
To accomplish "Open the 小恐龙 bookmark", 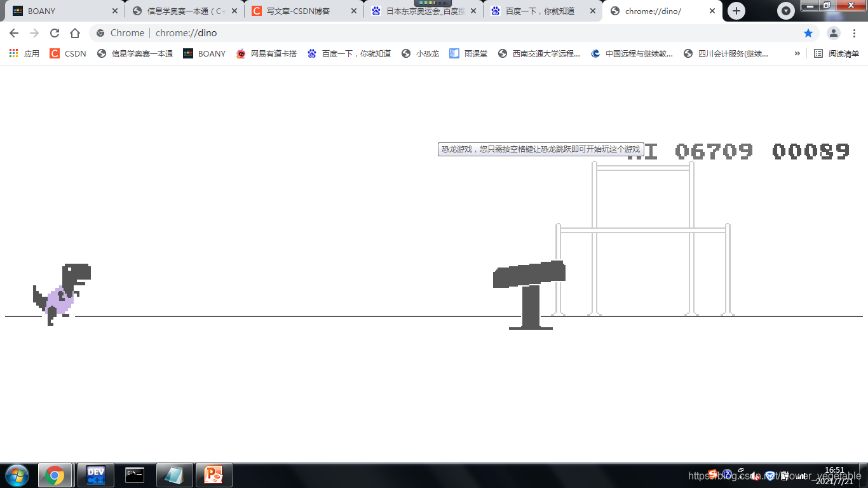I will coord(421,53).
